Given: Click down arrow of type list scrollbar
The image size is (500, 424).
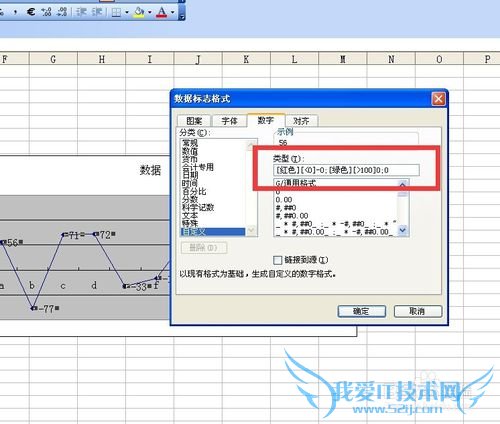Looking at the screenshot, I should [403, 230].
